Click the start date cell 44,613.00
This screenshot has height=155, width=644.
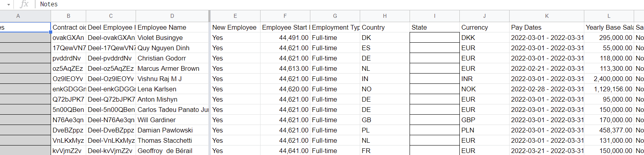tap(285, 68)
